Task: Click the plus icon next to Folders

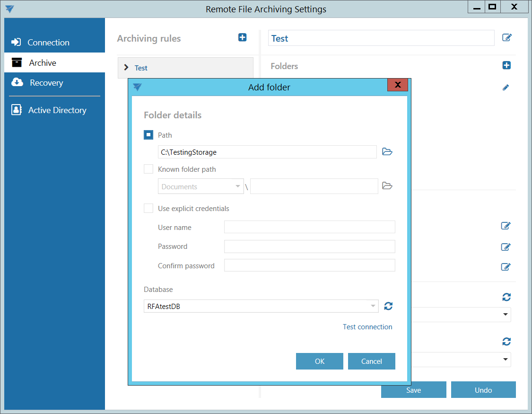Action: (x=506, y=65)
